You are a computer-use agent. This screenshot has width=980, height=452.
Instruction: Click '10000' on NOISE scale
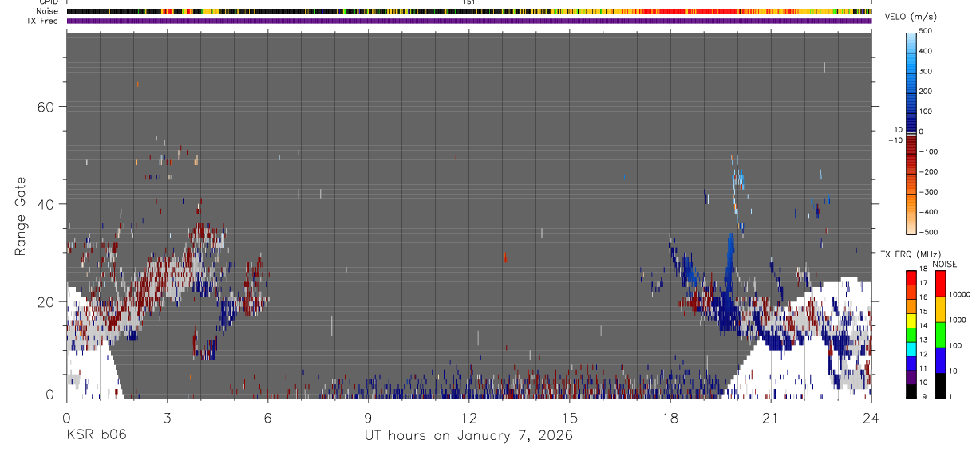pos(960,294)
